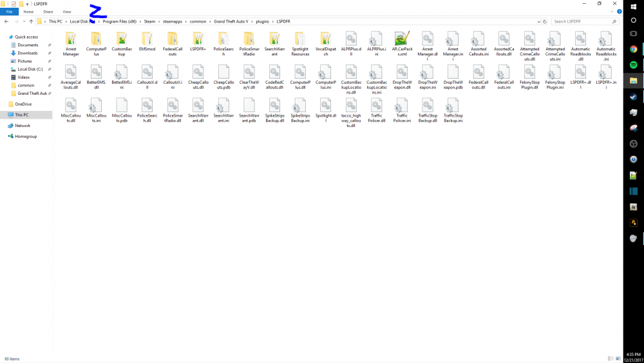Open Homegroup in navigation pane
This screenshot has width=644, height=363.
point(26,136)
